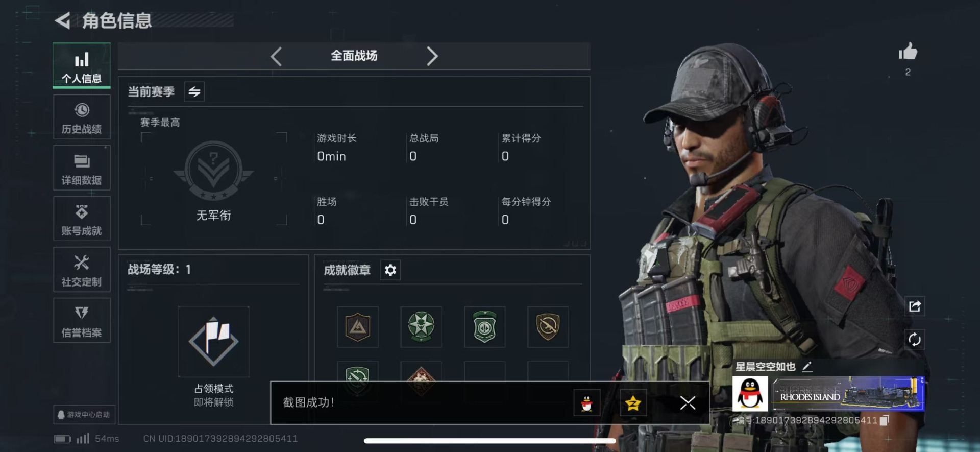Viewport: 980px width, 452px height.
Task: Open 信誉档案 sidebar tab
Action: (x=82, y=320)
